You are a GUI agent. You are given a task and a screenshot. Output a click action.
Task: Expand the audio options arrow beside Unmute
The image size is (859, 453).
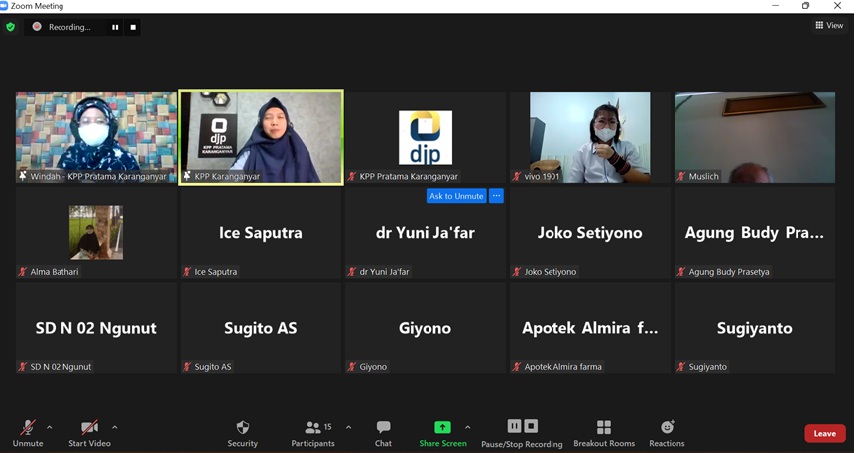pos(50,427)
